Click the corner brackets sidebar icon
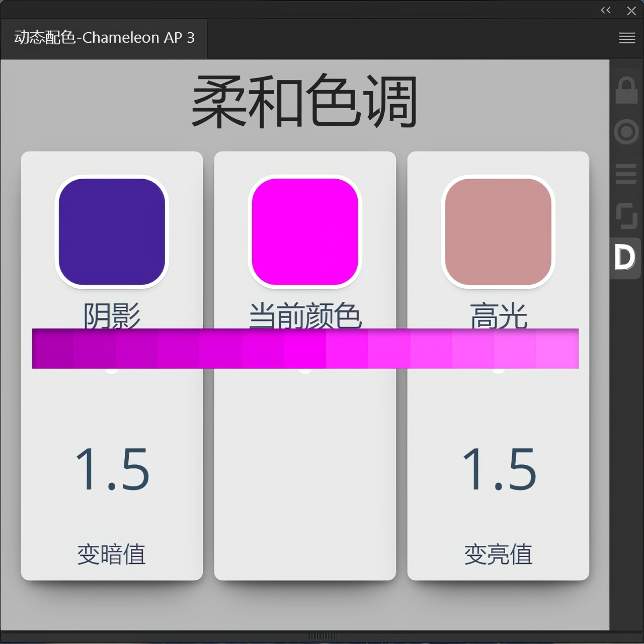The width and height of the screenshot is (644, 644). tap(626, 216)
